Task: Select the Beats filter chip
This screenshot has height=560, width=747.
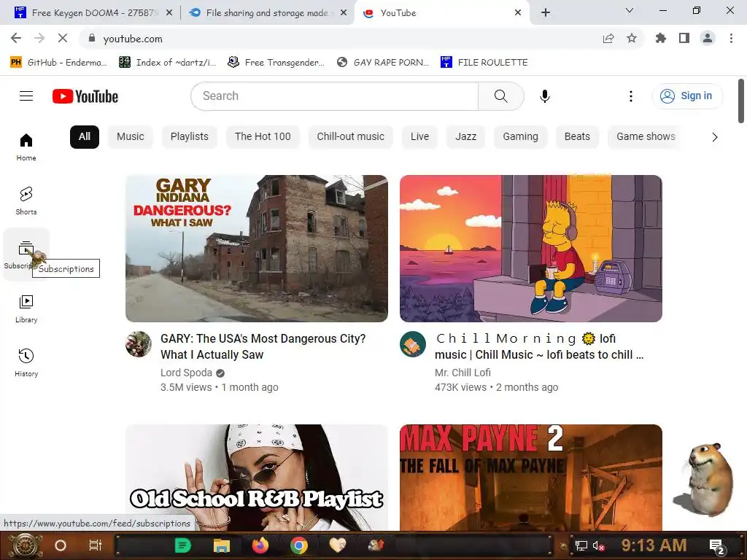Action: coord(577,136)
